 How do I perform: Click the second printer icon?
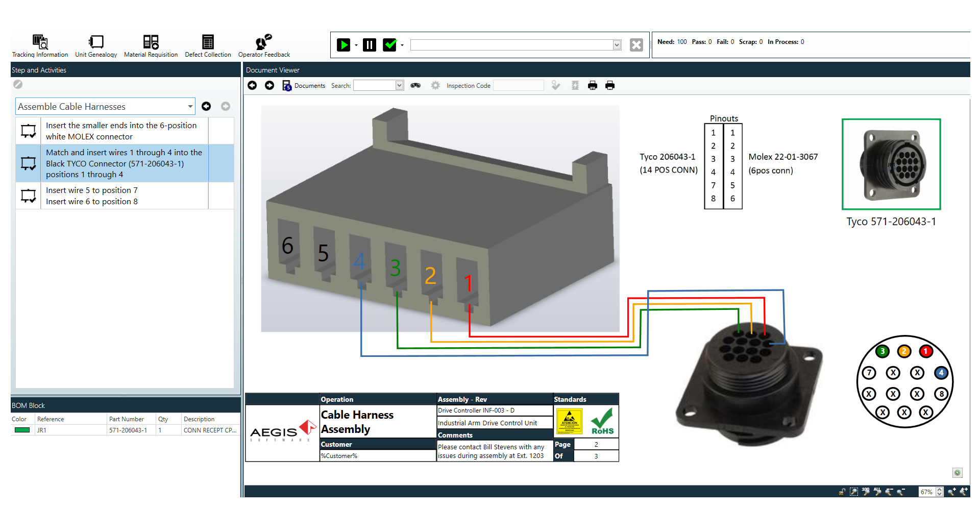(x=610, y=85)
